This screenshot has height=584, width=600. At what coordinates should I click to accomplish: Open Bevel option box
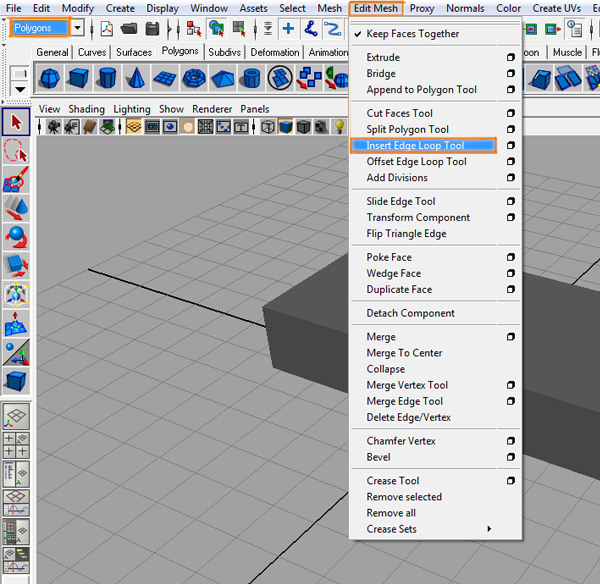[510, 457]
